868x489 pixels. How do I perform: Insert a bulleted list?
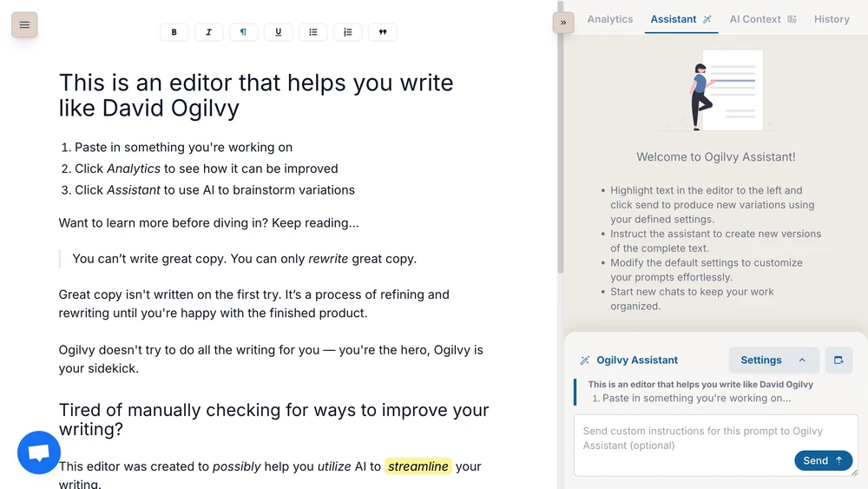tap(313, 32)
